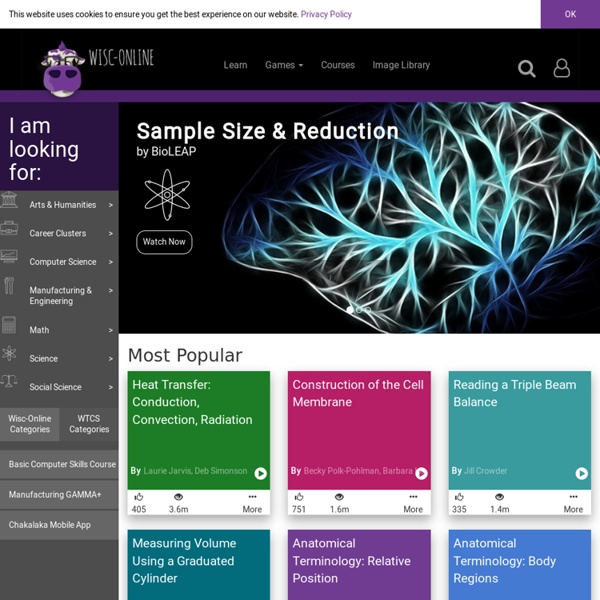Select the second carousel slide dot
This screenshot has height=600, width=600.
359,310
